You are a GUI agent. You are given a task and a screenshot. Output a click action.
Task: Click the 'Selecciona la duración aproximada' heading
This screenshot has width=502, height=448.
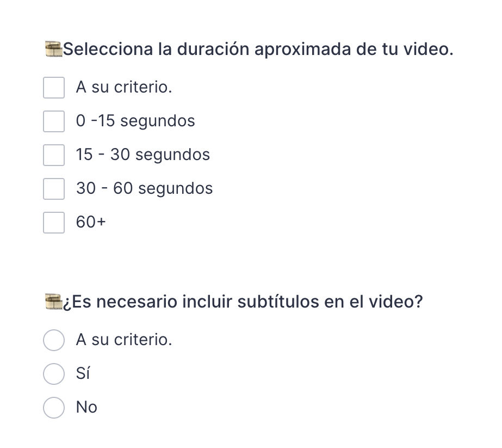tap(259, 50)
